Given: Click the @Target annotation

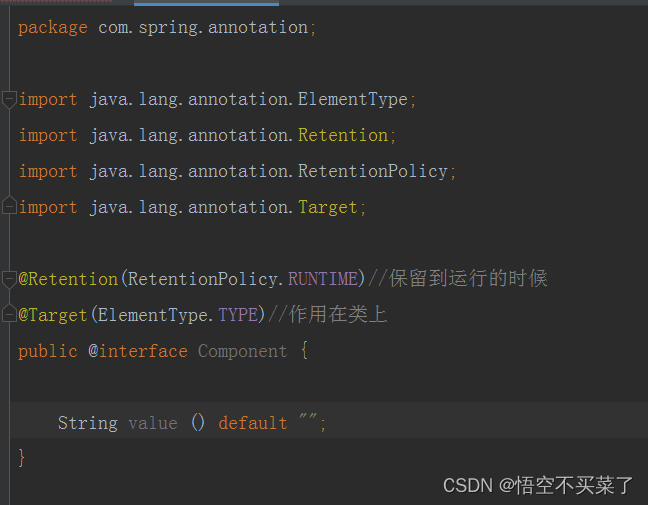Looking at the screenshot, I should tap(53, 315).
